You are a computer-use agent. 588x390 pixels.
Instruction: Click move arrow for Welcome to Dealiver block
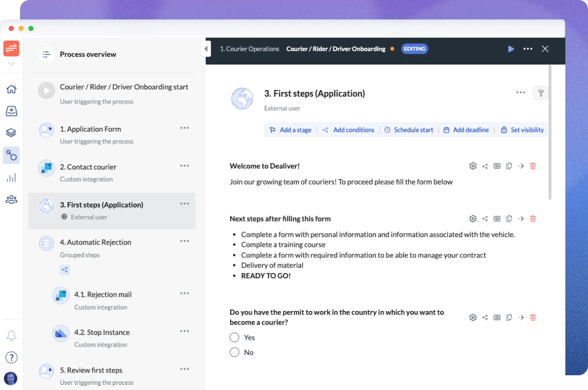(521, 166)
